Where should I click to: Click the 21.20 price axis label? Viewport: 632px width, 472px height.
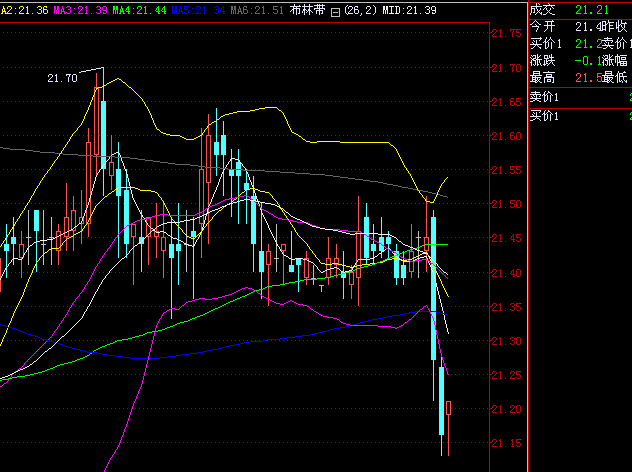click(x=506, y=410)
